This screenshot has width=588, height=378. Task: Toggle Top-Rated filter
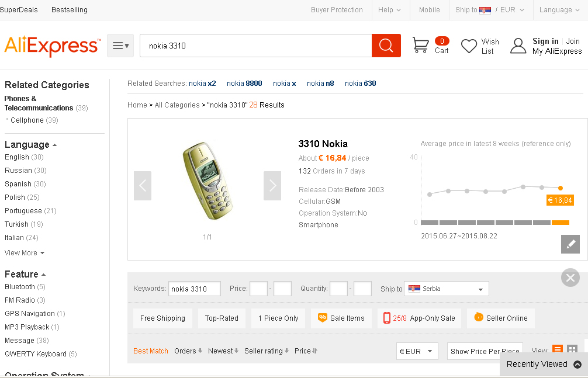click(222, 318)
